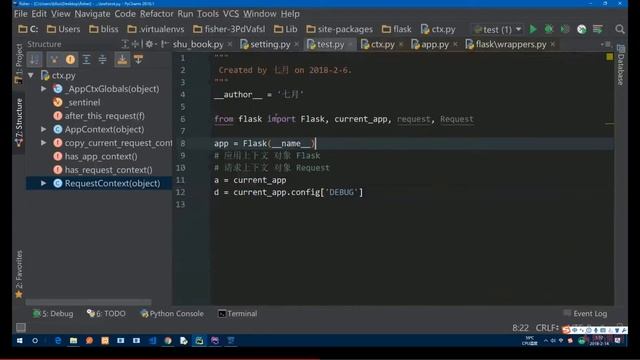Toggle Autoscroll to Source in Structure

tap(122, 60)
